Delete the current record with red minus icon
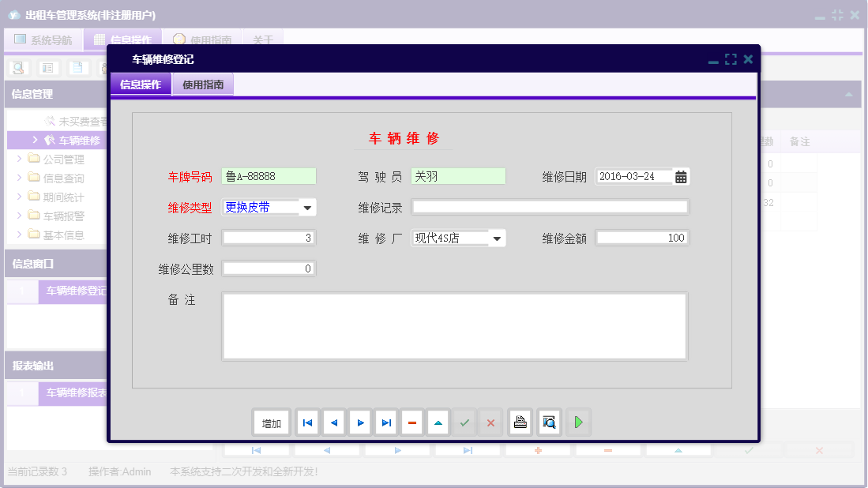 (x=411, y=422)
